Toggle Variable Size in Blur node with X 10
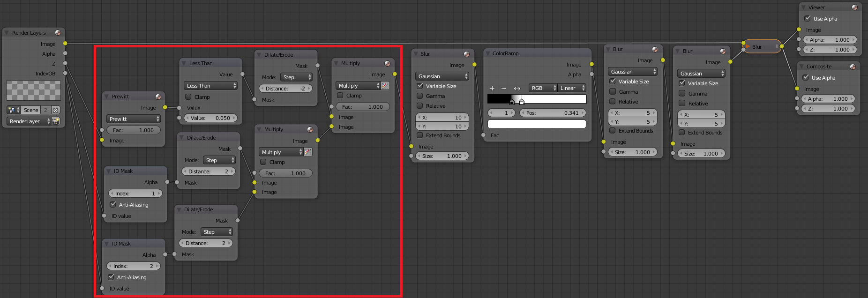Image resolution: width=868 pixels, height=298 pixels. (420, 86)
